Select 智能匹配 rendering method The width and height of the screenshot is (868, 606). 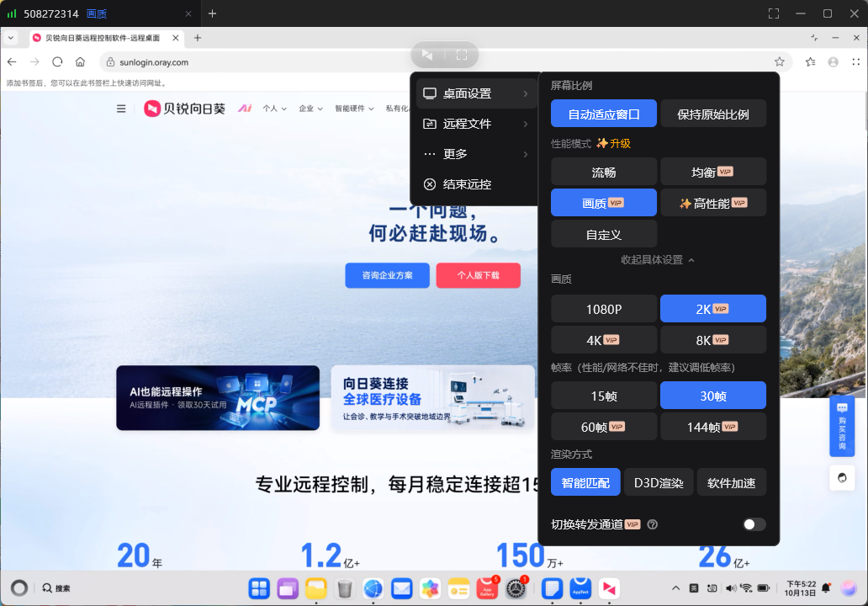(x=585, y=482)
